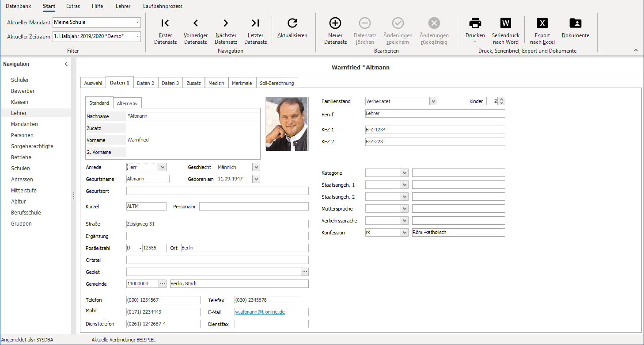Viewport: 644px width, 345px height.
Task: Click the Beruf field
Action: point(435,113)
